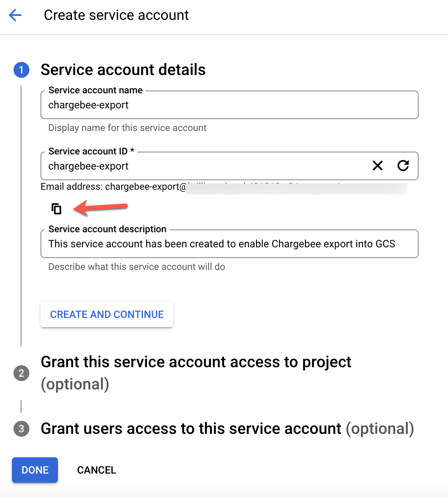Click the step 3 circle indicator
Screen dimensions: 448x497
click(21, 429)
